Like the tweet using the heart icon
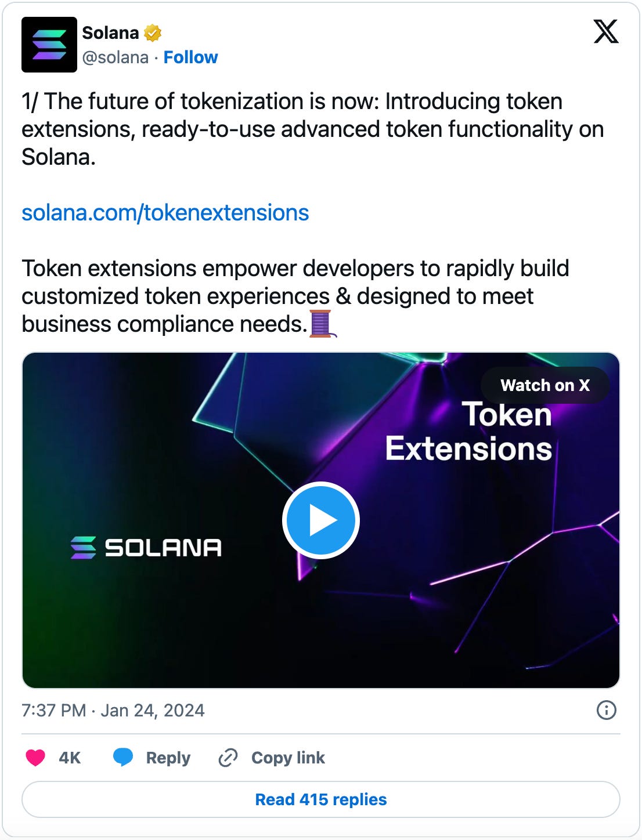Viewport: 642px width, 840px height. coord(36,758)
